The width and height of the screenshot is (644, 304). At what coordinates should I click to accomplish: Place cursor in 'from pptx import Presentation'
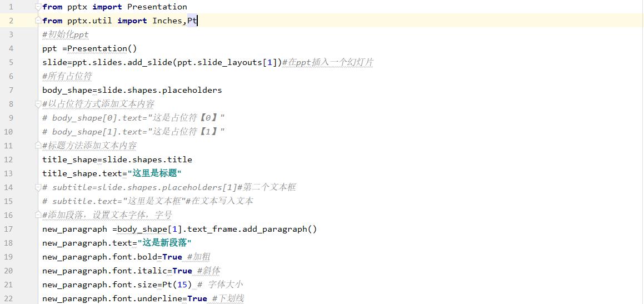click(x=114, y=7)
